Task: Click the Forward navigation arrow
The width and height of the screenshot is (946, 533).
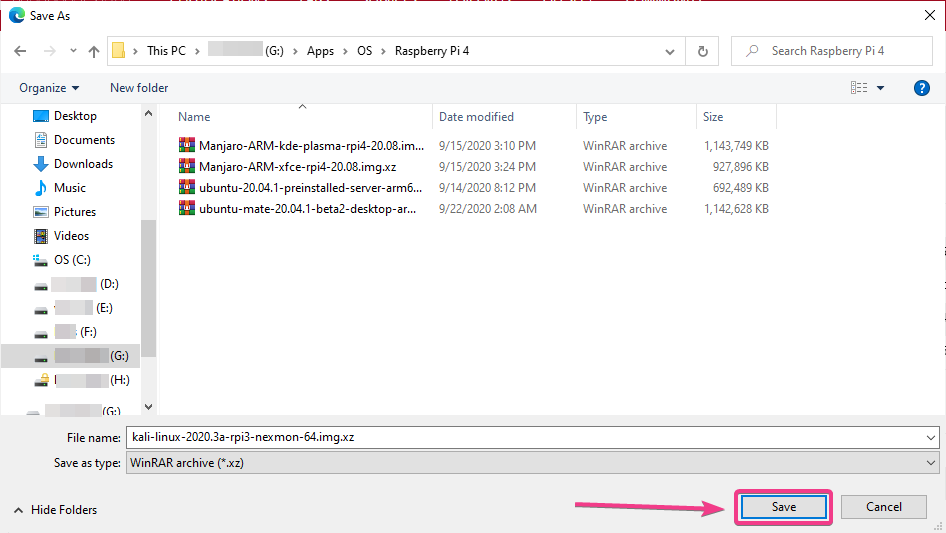Action: [49, 51]
